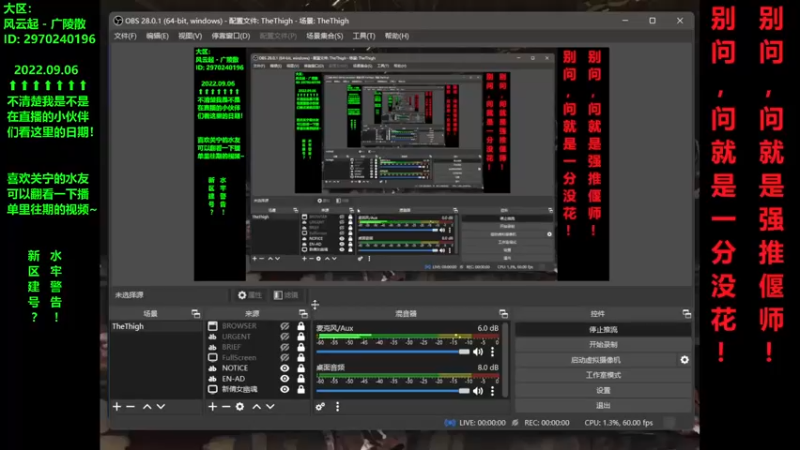Click the 属性 properties button
This screenshot has height=450, width=800.
(x=249, y=295)
